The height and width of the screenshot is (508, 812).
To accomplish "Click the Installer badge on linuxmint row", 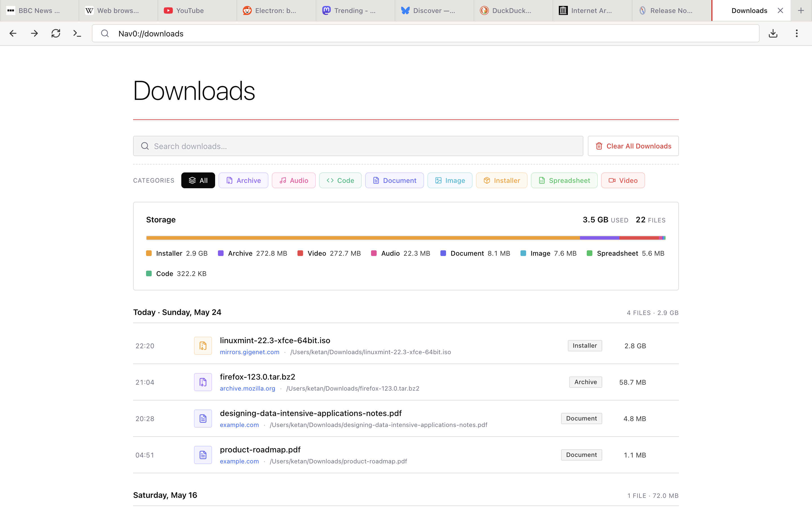I will coord(585,346).
